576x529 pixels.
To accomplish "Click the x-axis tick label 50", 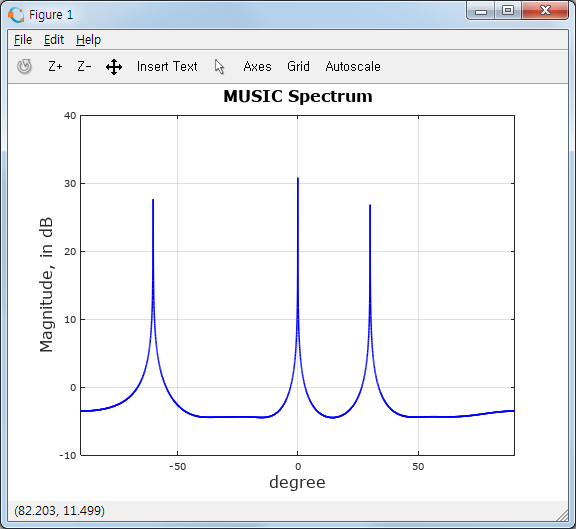I will 418,467.
